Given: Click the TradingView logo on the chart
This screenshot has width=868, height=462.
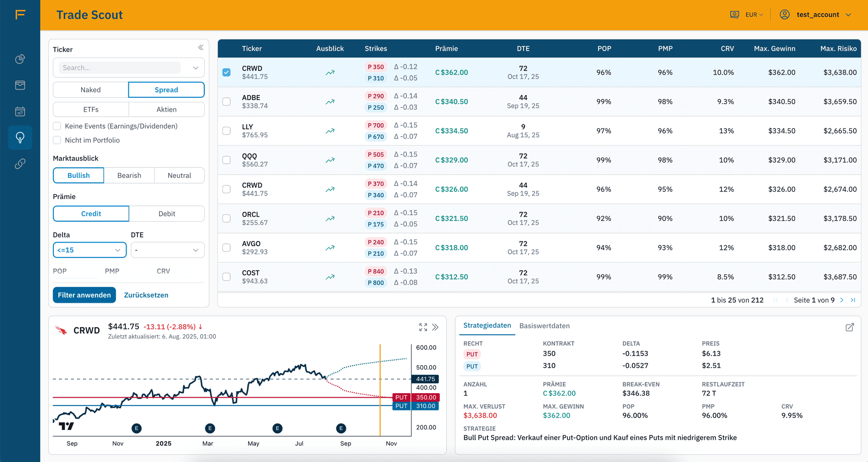Looking at the screenshot, I should point(66,426).
